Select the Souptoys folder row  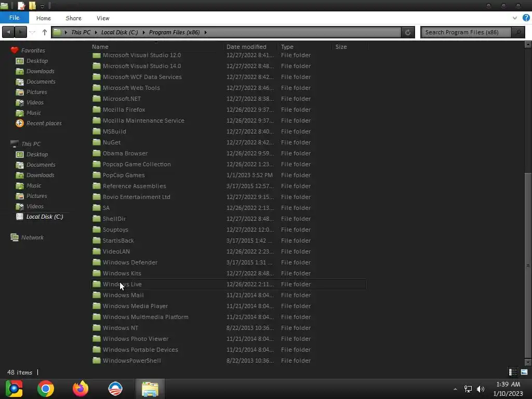tap(229, 230)
